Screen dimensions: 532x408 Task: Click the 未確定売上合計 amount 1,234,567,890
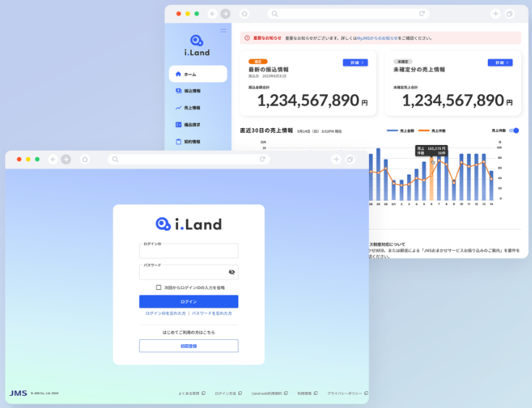(x=453, y=100)
